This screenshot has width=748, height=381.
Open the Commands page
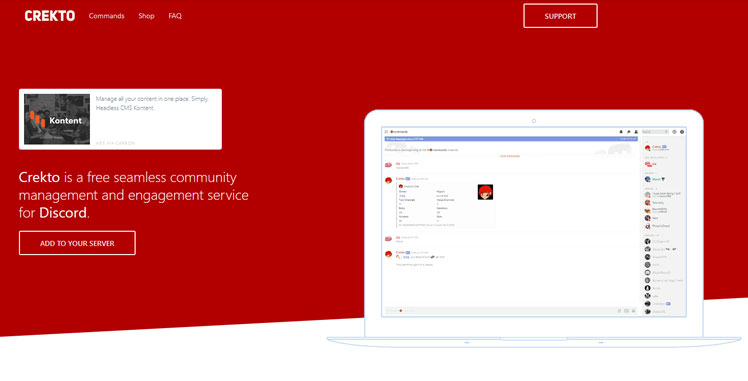106,16
